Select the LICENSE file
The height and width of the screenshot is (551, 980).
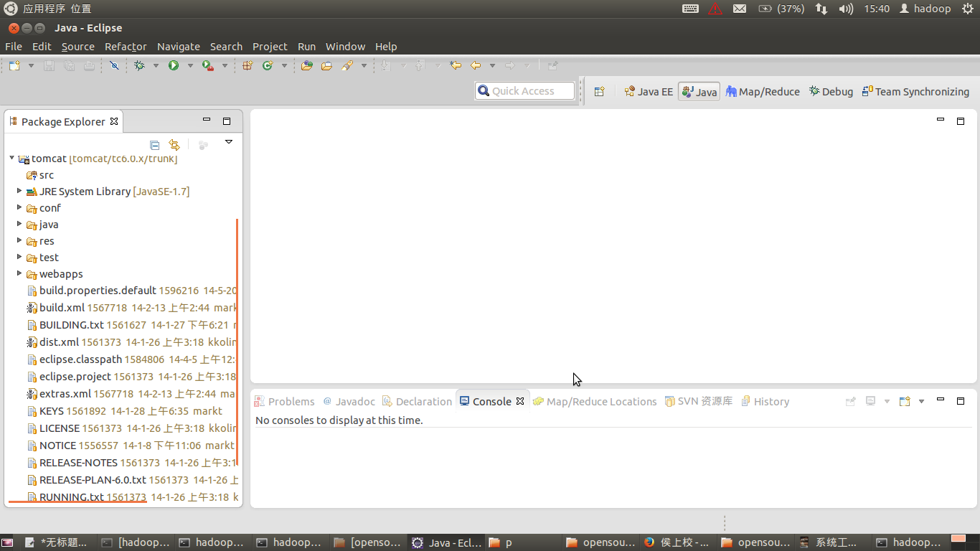(60, 428)
